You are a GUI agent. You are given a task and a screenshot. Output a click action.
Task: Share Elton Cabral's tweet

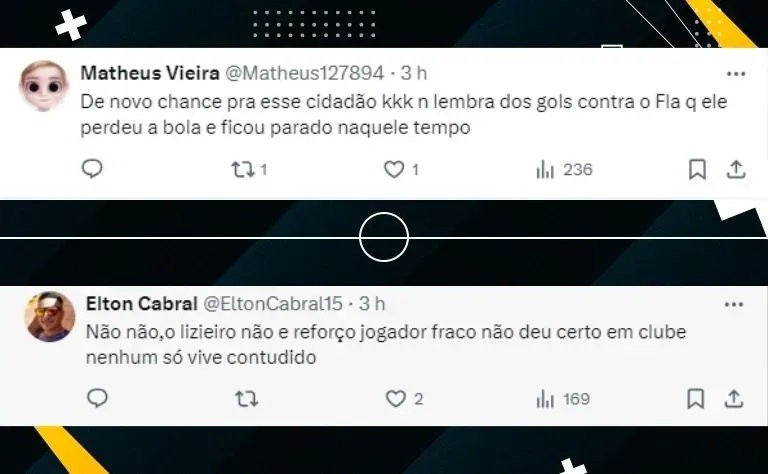[x=734, y=399]
